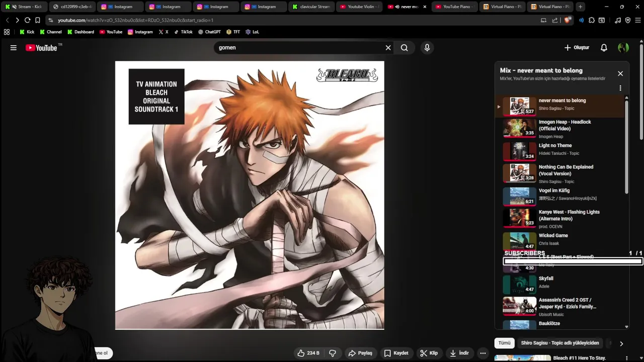Open the TFT bookmark
The height and width of the screenshot is (362, 644).
pos(233,32)
